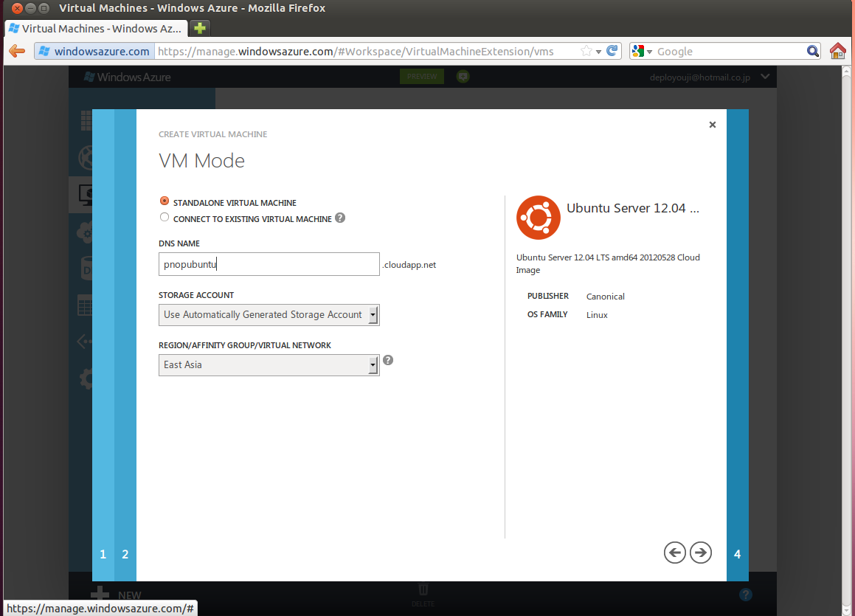Open the East Asia region dropdown
855x616 pixels.
(269, 364)
